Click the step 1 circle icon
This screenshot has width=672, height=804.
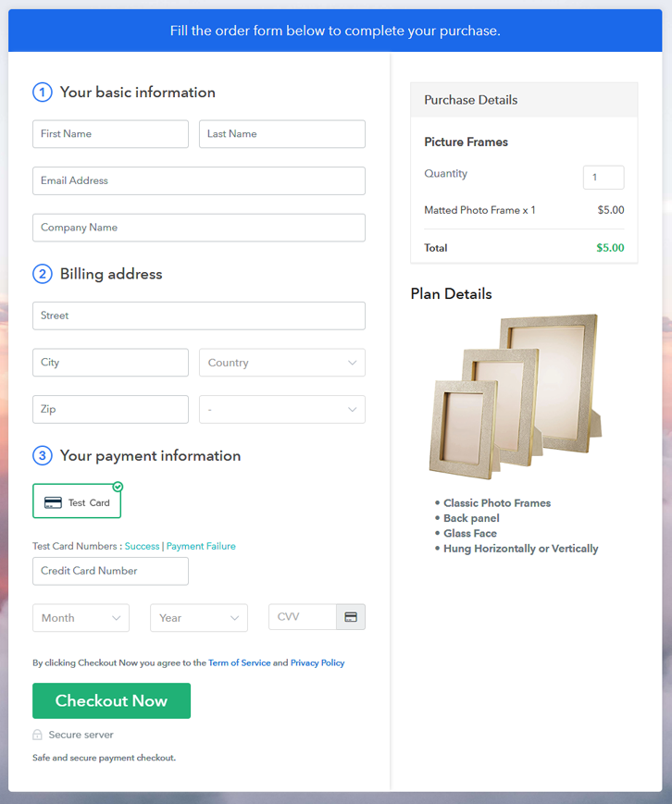click(x=43, y=93)
